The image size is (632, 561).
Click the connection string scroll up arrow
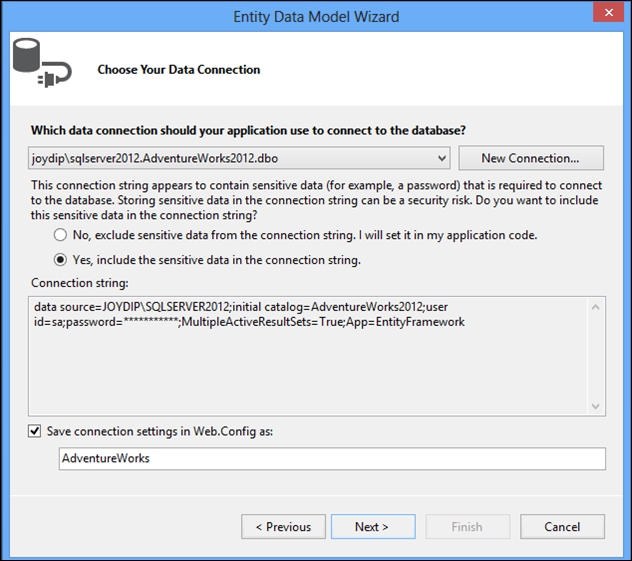(x=596, y=308)
